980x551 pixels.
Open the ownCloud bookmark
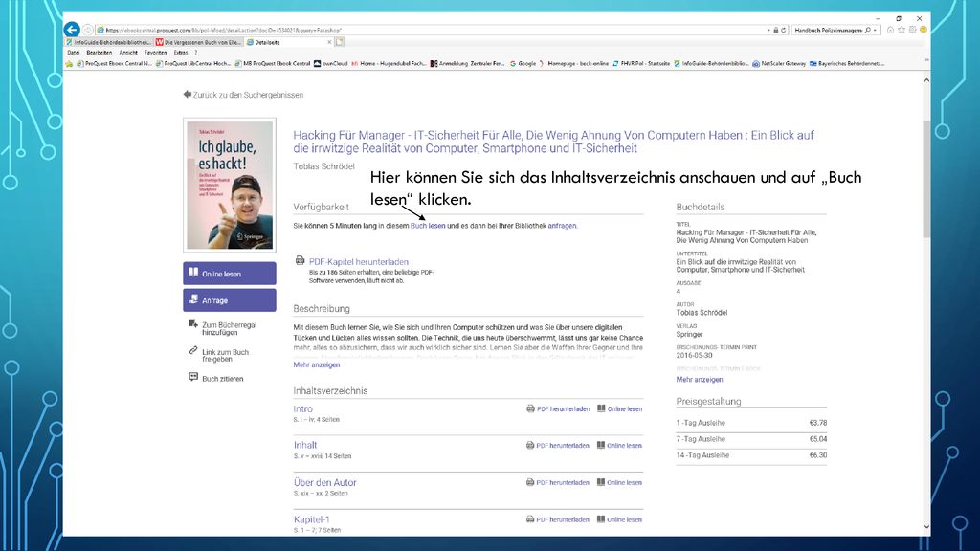click(x=330, y=64)
